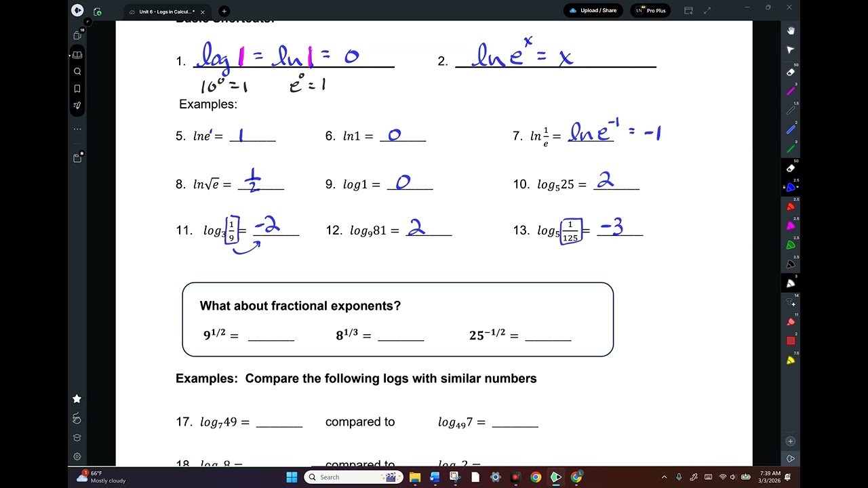Show hidden system tray icons
Viewport: 868px width, 488px height.
click(665, 477)
